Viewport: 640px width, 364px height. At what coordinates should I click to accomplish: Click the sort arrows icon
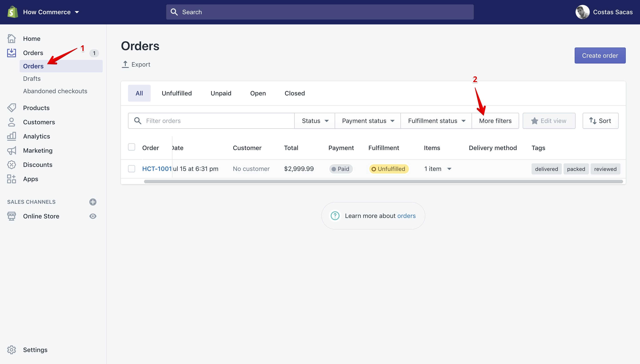point(593,121)
